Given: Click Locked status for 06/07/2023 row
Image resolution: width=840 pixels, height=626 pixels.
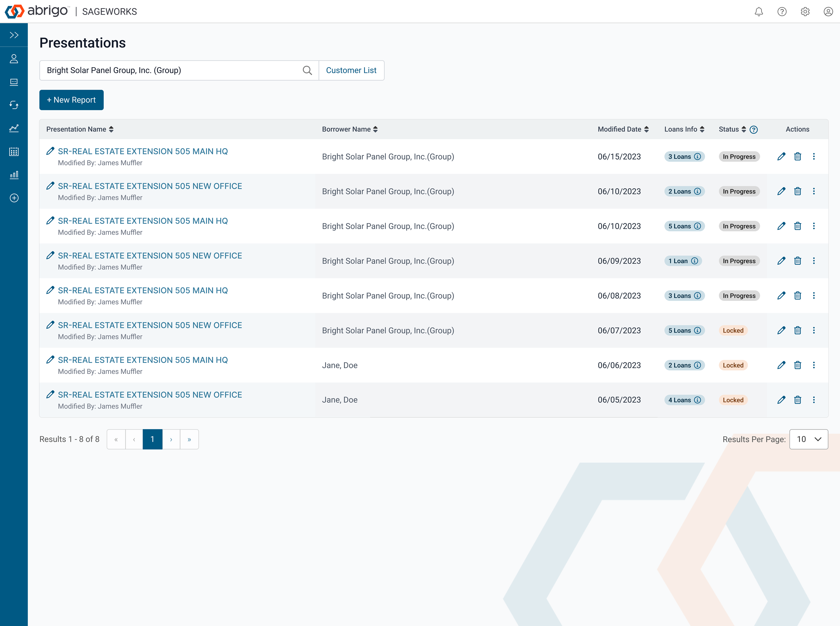Looking at the screenshot, I should click(x=733, y=331).
